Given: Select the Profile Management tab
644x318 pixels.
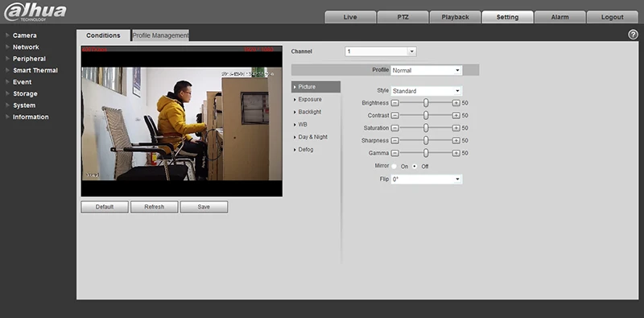Looking at the screenshot, I should tap(160, 35).
